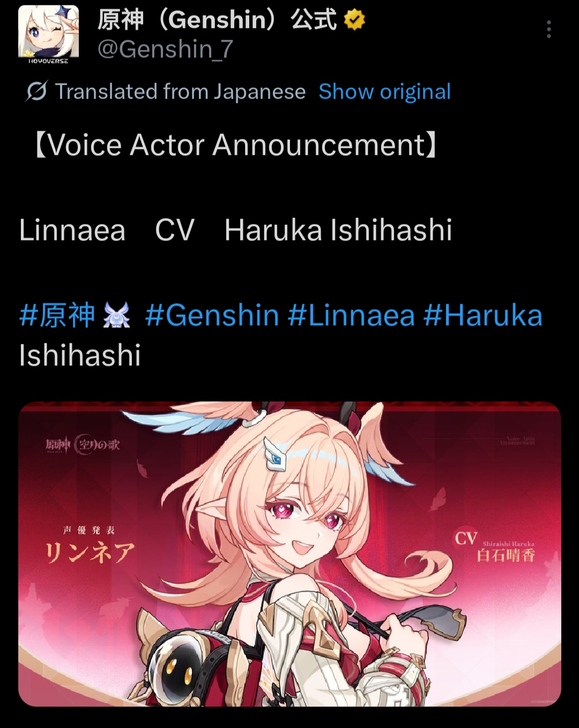Screen dimensions: 579x728
Task: Open the 原神（Genshin）公式 display name
Action: tap(217, 20)
